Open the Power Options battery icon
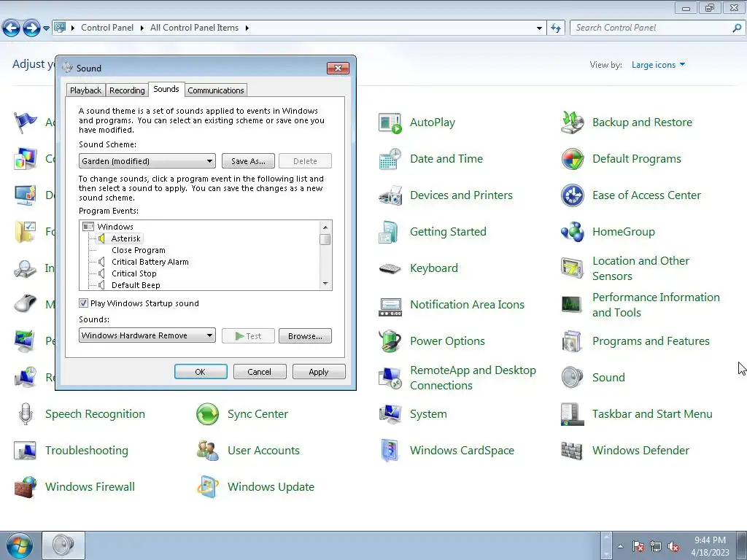The height and width of the screenshot is (560, 747). (390, 341)
